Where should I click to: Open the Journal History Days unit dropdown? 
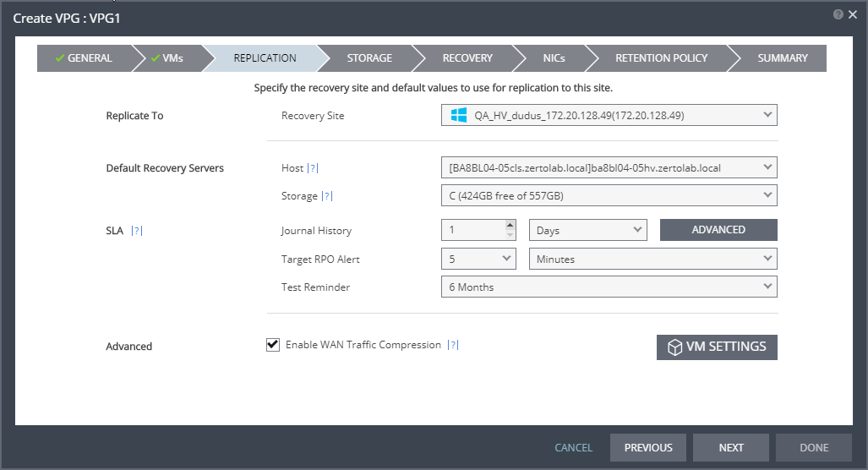[588, 230]
